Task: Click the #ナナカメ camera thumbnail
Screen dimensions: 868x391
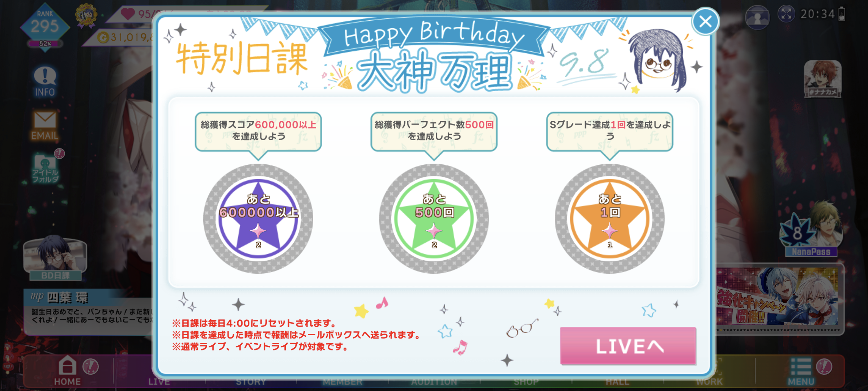Action: 823,79
